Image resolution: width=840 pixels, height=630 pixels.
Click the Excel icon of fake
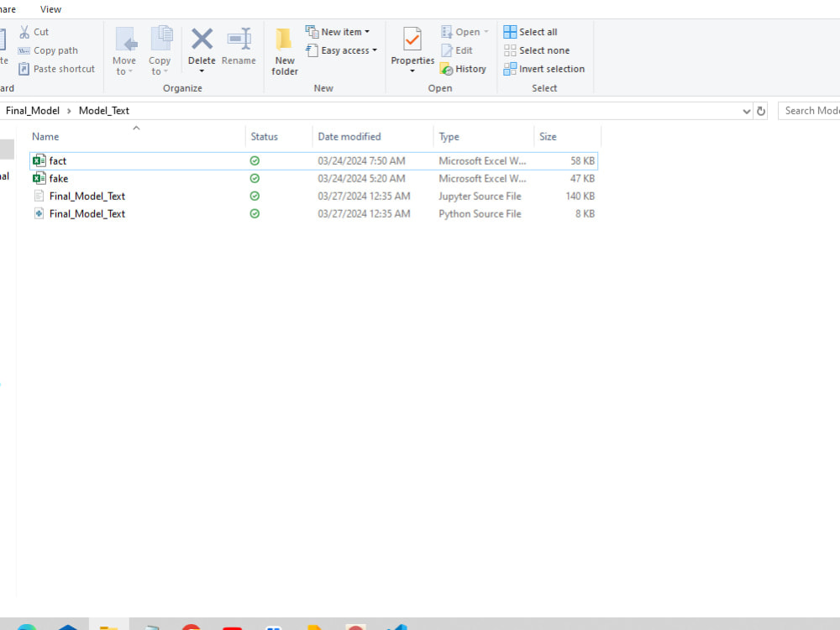[x=39, y=178]
